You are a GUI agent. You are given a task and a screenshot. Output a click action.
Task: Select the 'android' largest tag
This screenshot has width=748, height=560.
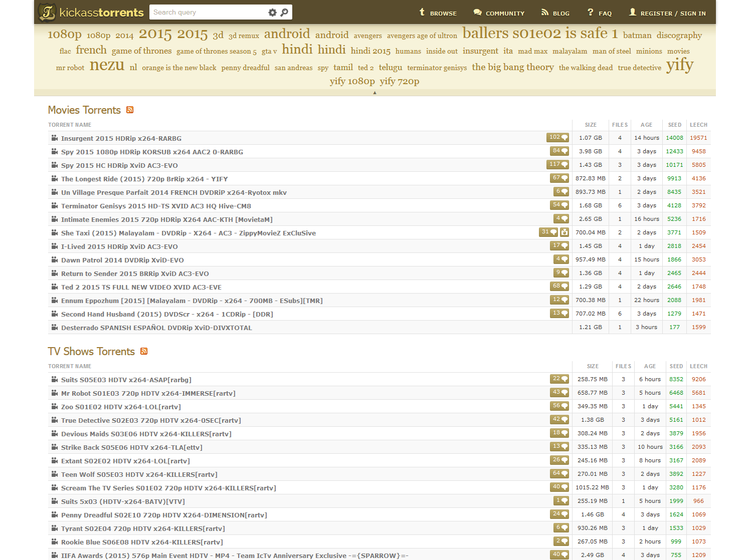point(287,34)
